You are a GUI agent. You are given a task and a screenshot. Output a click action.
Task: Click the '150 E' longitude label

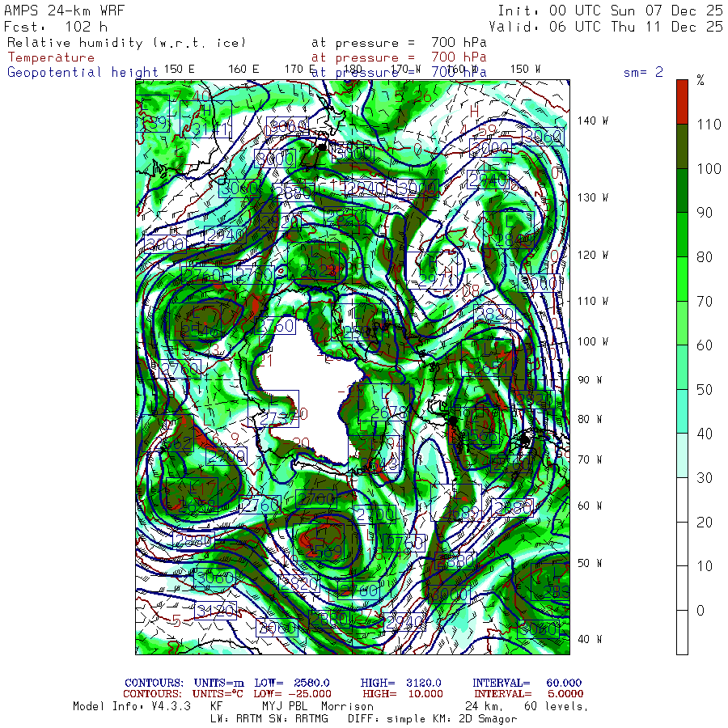pos(180,70)
